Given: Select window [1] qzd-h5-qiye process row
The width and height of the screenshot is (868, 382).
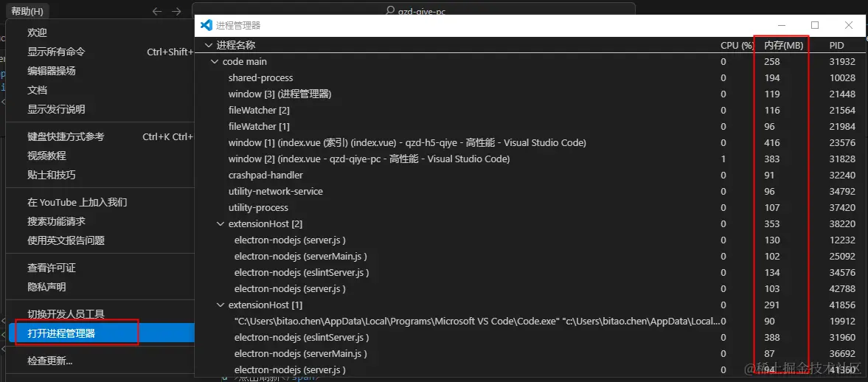Looking at the screenshot, I should [x=531, y=143].
